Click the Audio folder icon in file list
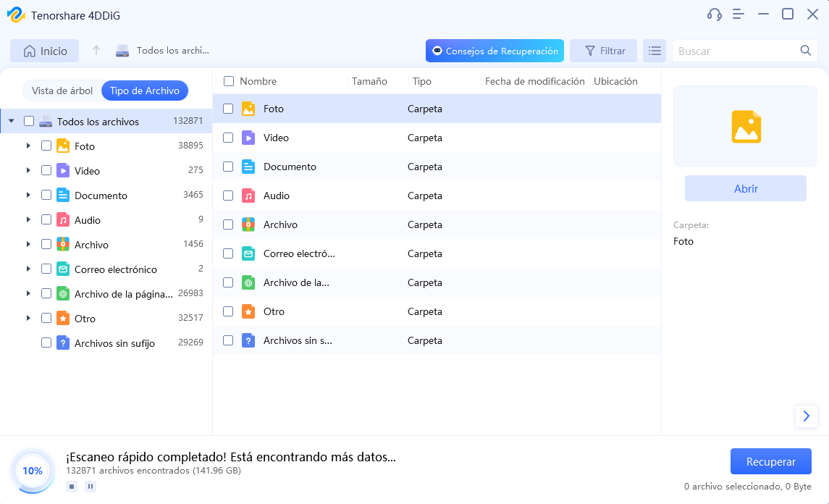Viewport: 829px width, 504px height. 248,196
